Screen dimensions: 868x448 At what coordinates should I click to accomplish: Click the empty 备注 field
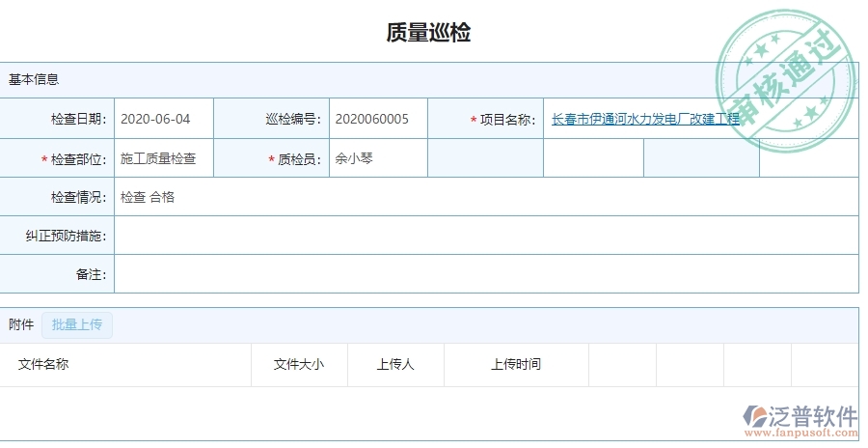pos(486,274)
